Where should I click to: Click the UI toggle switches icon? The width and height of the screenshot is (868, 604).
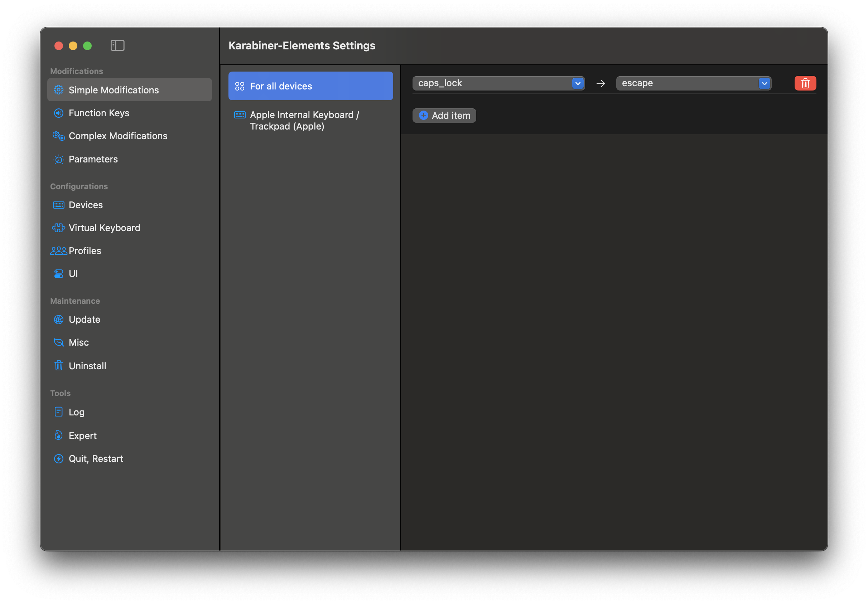coord(59,273)
